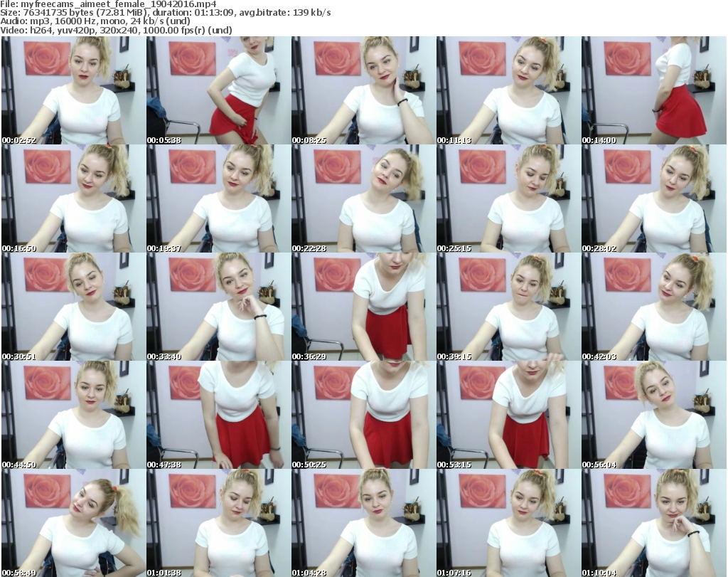The height and width of the screenshot is (577, 728).
Task: Click the thumbnail frame stamped 00:08:25
Action: click(363, 90)
